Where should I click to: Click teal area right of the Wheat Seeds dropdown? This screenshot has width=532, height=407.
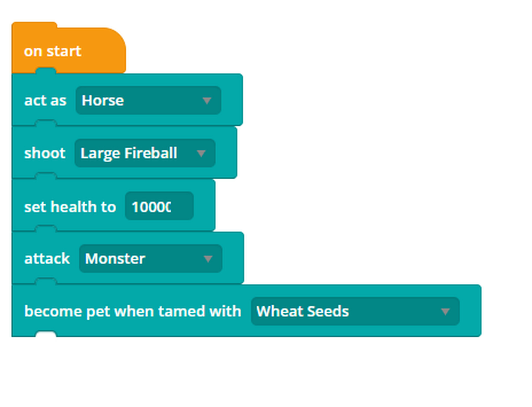pyautogui.click(x=470, y=311)
